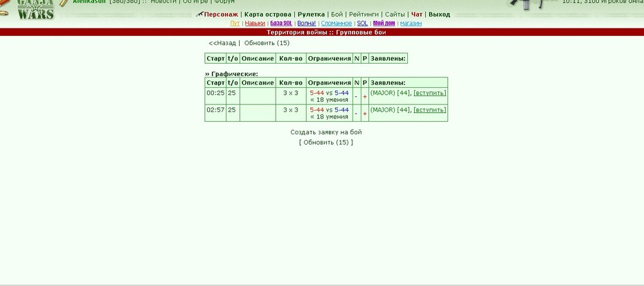Screen dimensions: 644x286
Task: Click 3 x 3 in 00:25 row
Action: pos(291,93)
